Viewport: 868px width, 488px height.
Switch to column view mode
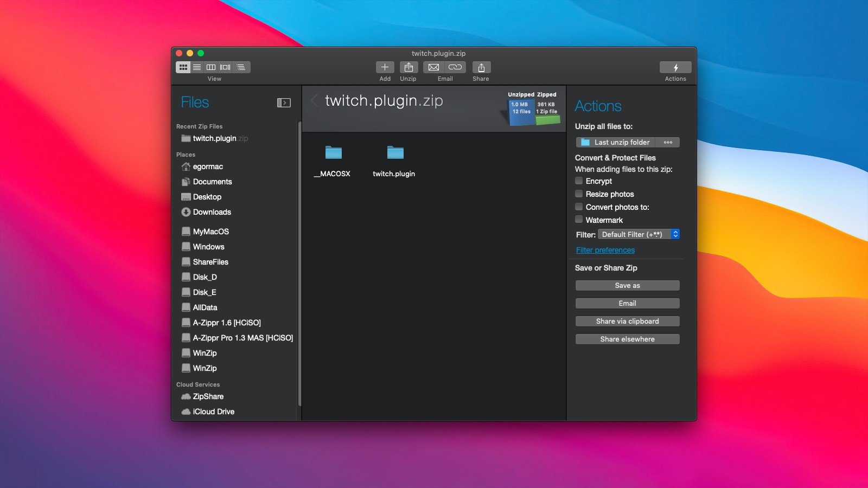(x=211, y=67)
